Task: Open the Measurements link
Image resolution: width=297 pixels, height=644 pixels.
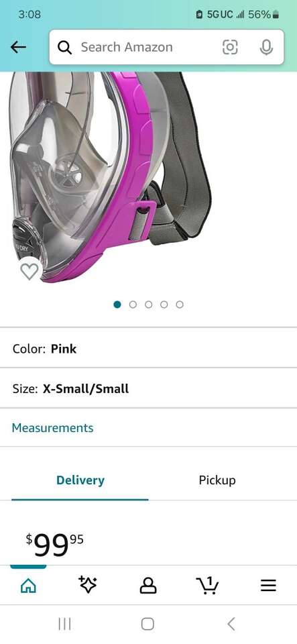Action: click(x=52, y=427)
